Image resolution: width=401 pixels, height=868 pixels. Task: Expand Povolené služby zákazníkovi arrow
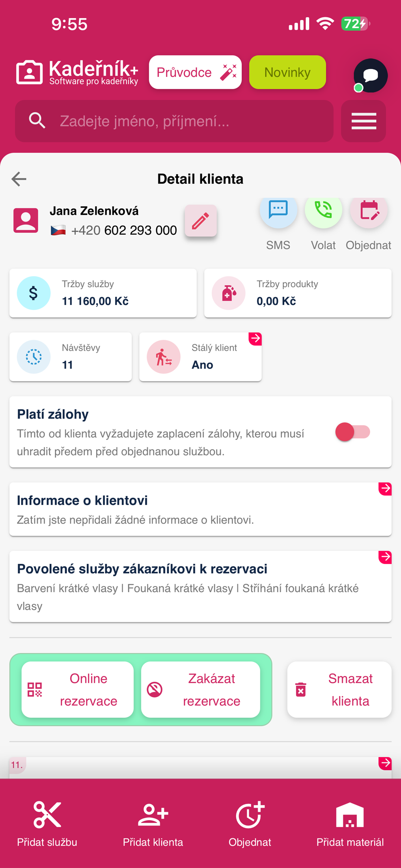tap(385, 557)
